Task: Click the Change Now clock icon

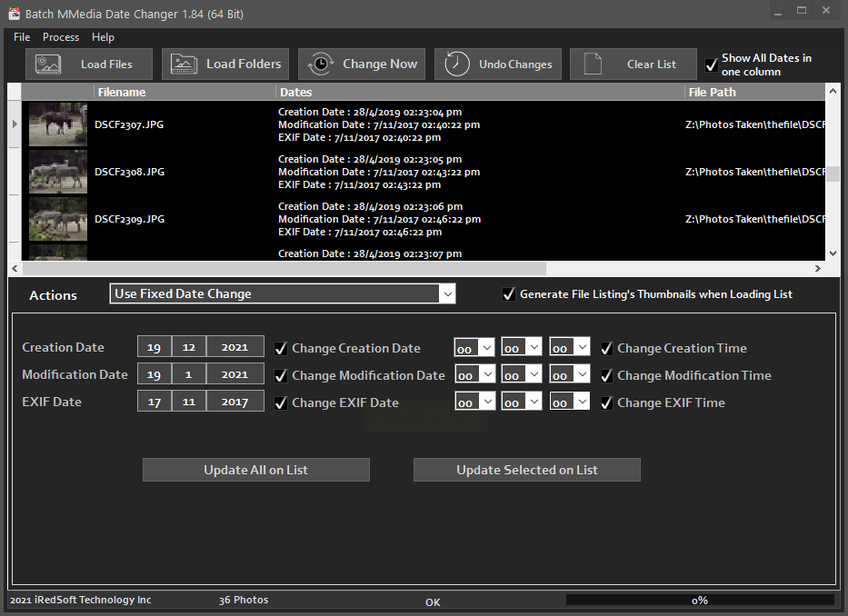Action: pyautogui.click(x=321, y=65)
